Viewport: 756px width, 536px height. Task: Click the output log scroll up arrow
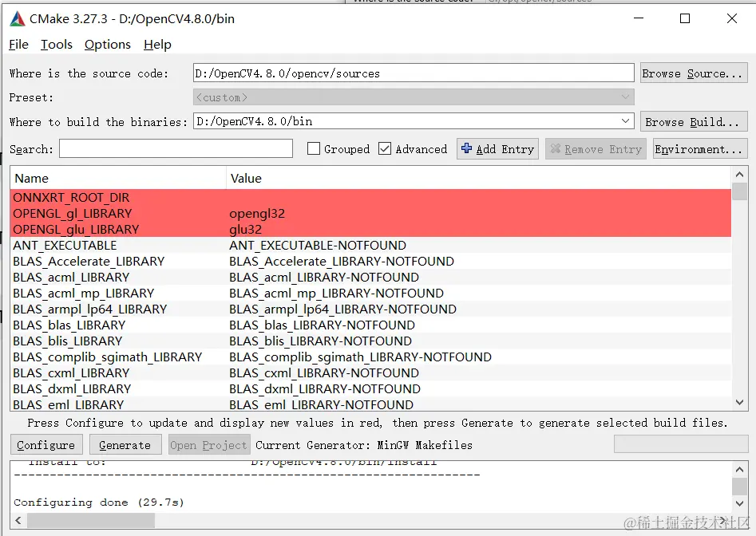[739, 469]
